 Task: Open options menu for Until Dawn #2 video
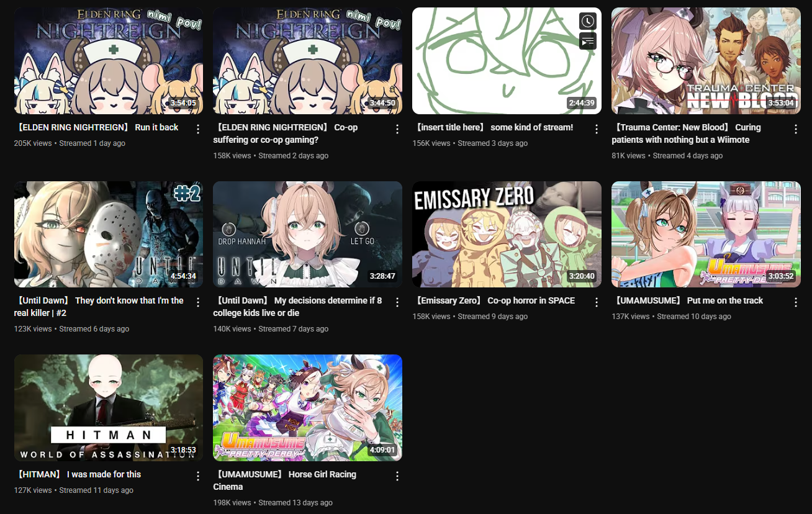[x=198, y=302]
